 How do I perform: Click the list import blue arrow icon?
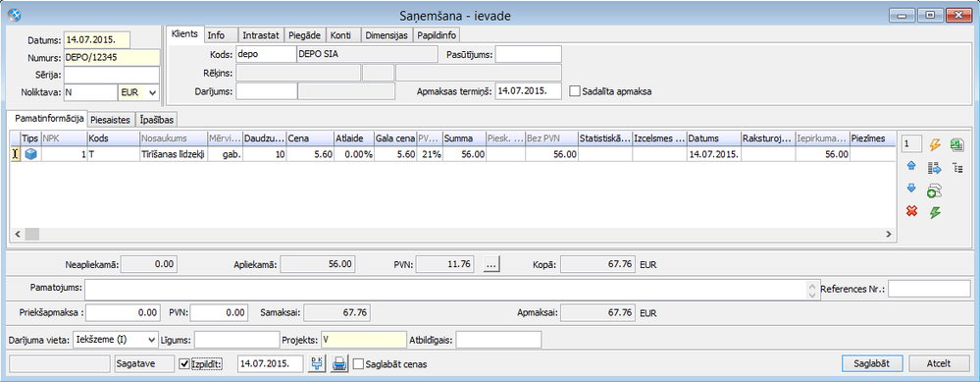935,167
